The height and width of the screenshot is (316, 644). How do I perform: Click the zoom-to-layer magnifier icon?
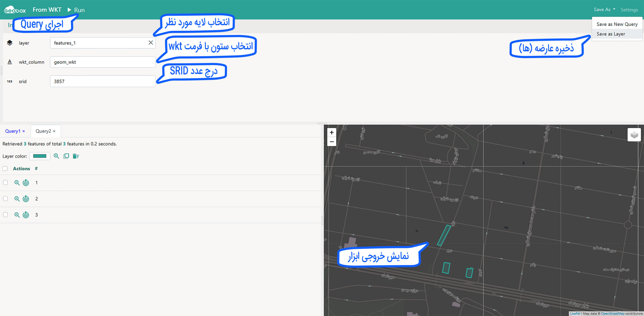click(56, 156)
